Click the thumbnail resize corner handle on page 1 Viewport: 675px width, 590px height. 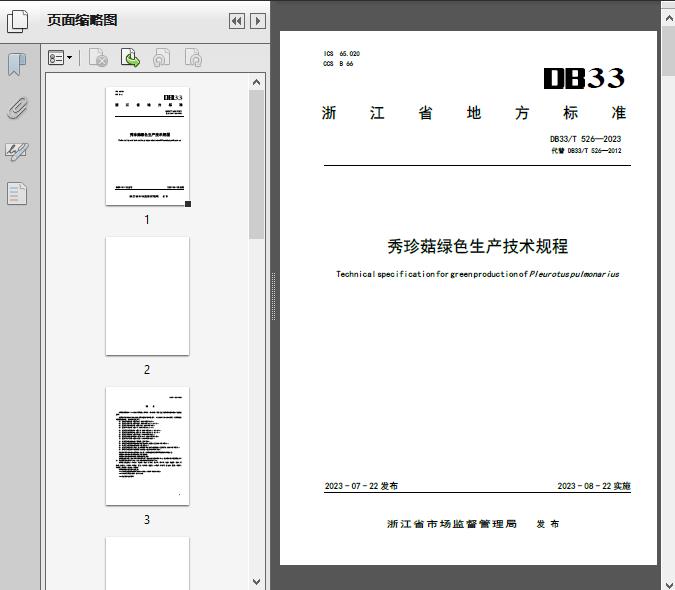pos(188,204)
